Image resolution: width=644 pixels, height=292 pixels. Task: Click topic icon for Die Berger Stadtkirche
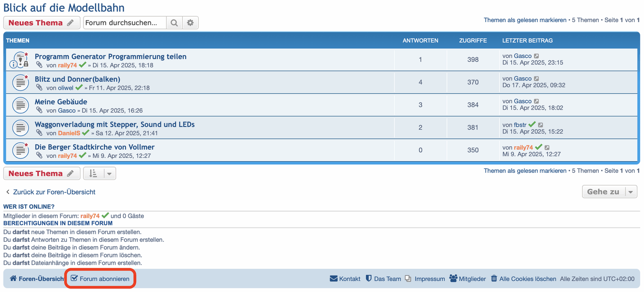click(20, 150)
